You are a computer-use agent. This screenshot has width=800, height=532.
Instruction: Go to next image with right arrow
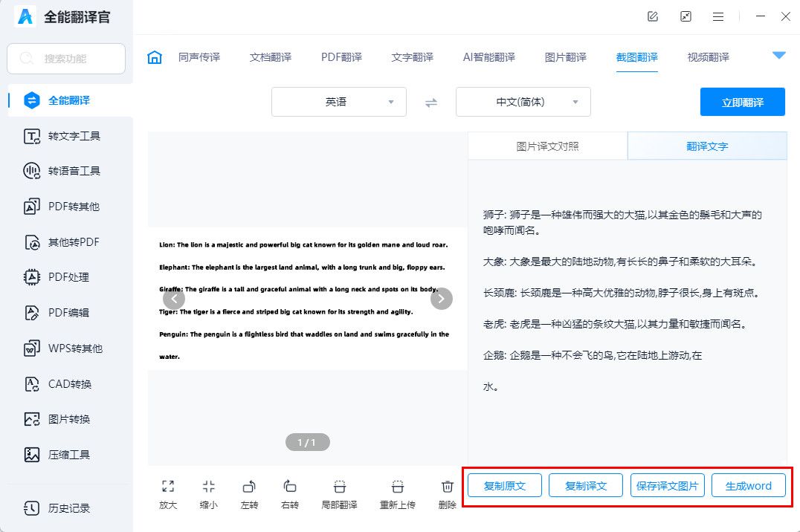tap(442, 299)
